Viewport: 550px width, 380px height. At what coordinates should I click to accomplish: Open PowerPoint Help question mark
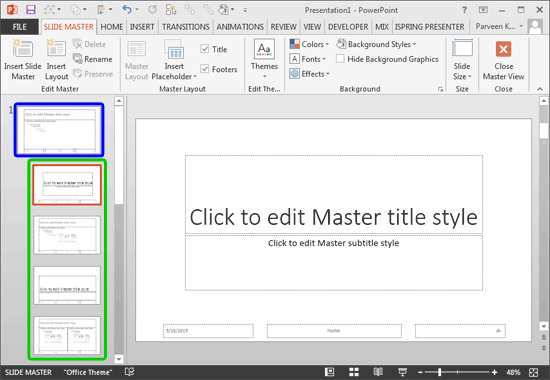(464, 10)
